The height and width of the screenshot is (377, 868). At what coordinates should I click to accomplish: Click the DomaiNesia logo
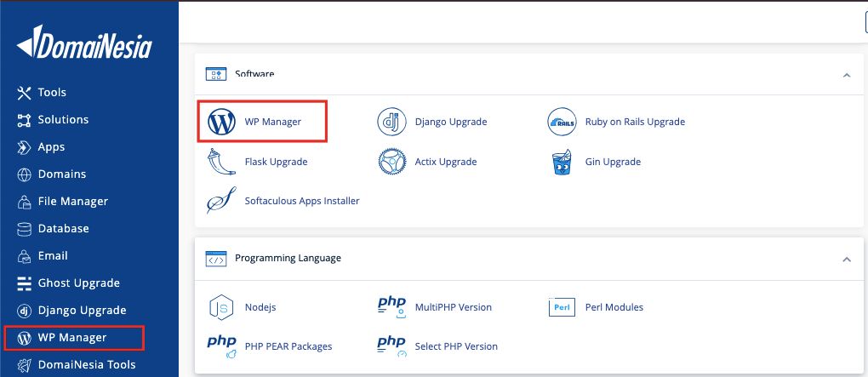click(x=84, y=42)
